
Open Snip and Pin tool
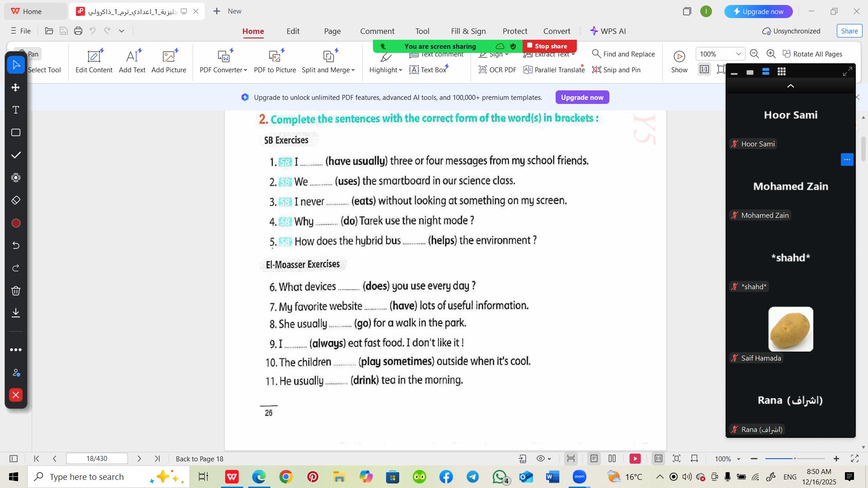pyautogui.click(x=616, y=70)
